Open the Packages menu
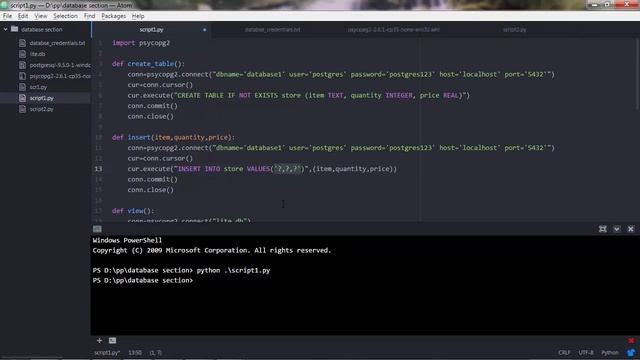Viewport: 640px width, 360px height. [x=113, y=16]
